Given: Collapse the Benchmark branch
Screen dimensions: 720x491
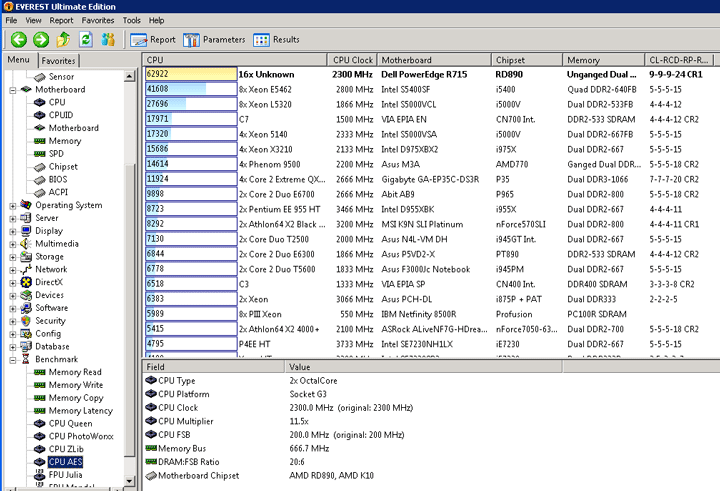Looking at the screenshot, I should (x=13, y=360).
